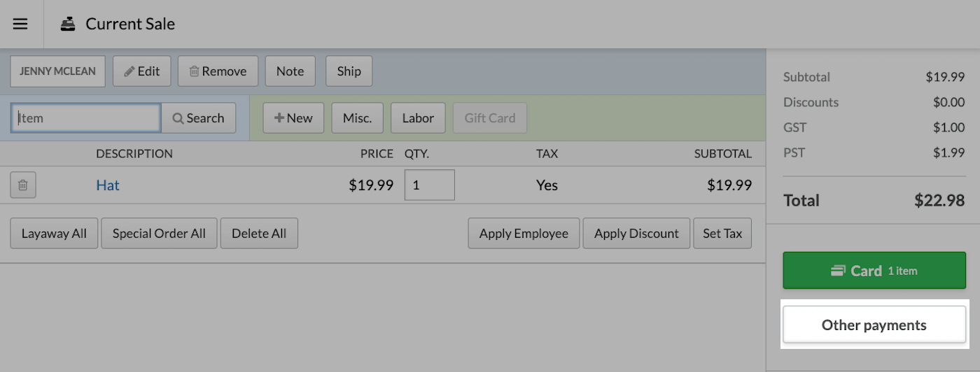Screen dimensions: 980x372
Task: Choose Layaway All
Action: pos(54,234)
